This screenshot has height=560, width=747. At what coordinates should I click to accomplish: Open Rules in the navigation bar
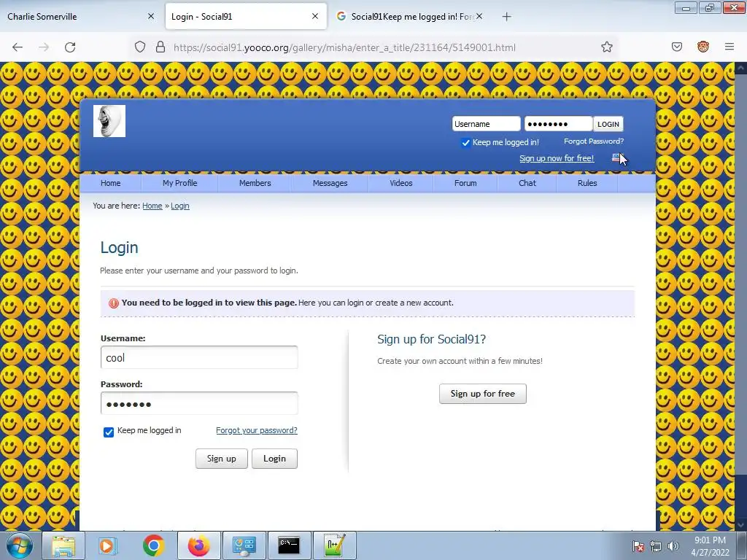[587, 183]
